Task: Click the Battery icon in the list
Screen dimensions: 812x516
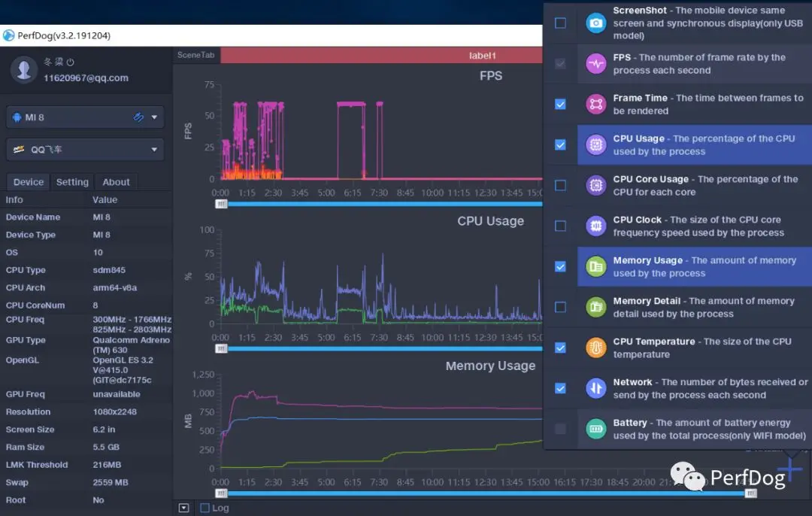Action: pyautogui.click(x=596, y=429)
